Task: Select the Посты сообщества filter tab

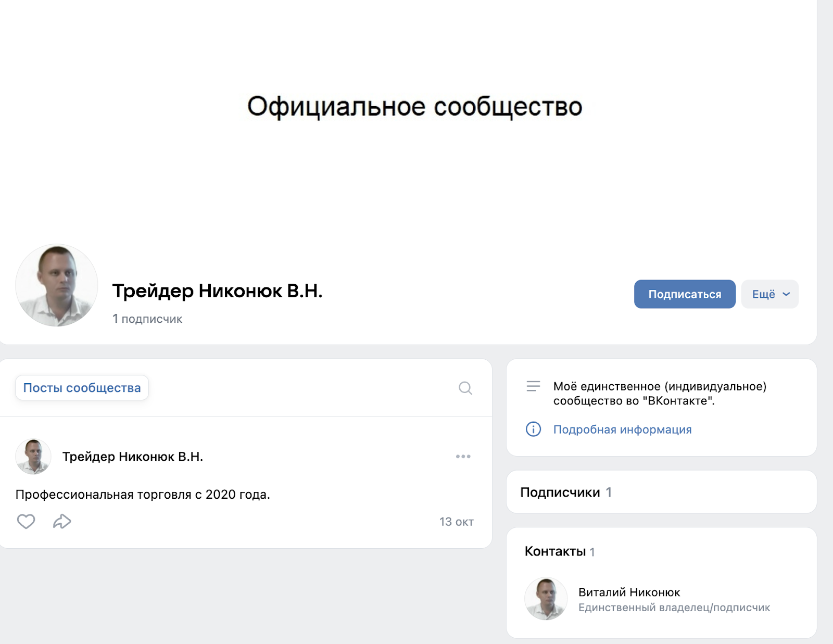Action: pyautogui.click(x=82, y=388)
